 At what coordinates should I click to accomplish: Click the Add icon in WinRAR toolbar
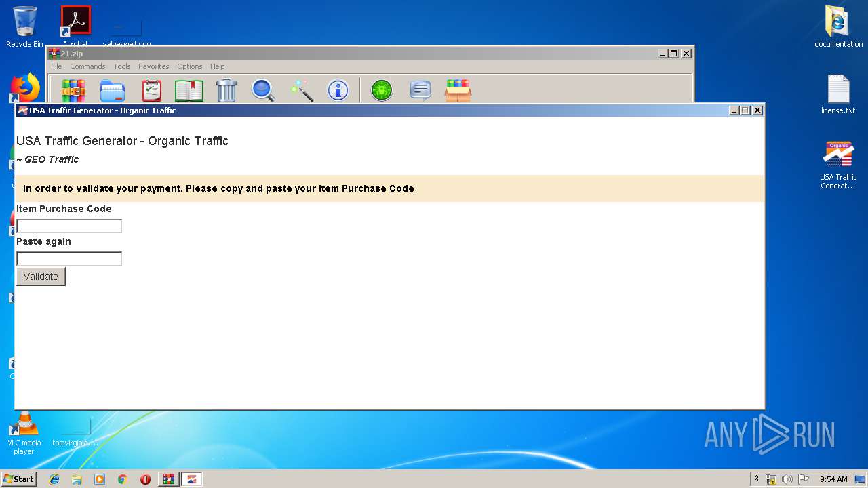73,90
